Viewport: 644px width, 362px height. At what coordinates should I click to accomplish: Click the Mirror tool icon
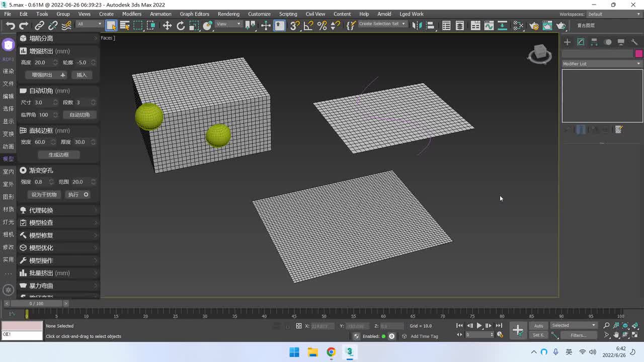tap(417, 26)
